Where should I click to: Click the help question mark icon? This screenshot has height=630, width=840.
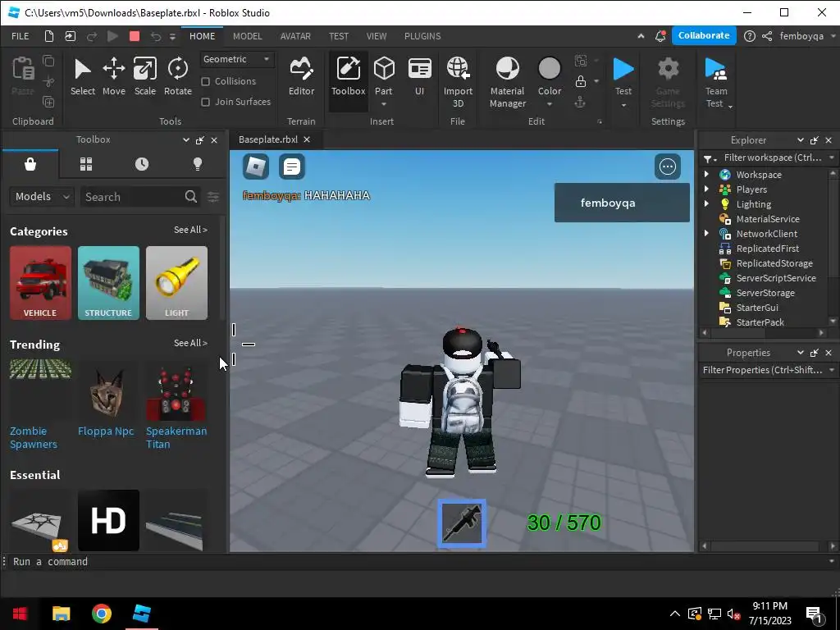(x=750, y=36)
